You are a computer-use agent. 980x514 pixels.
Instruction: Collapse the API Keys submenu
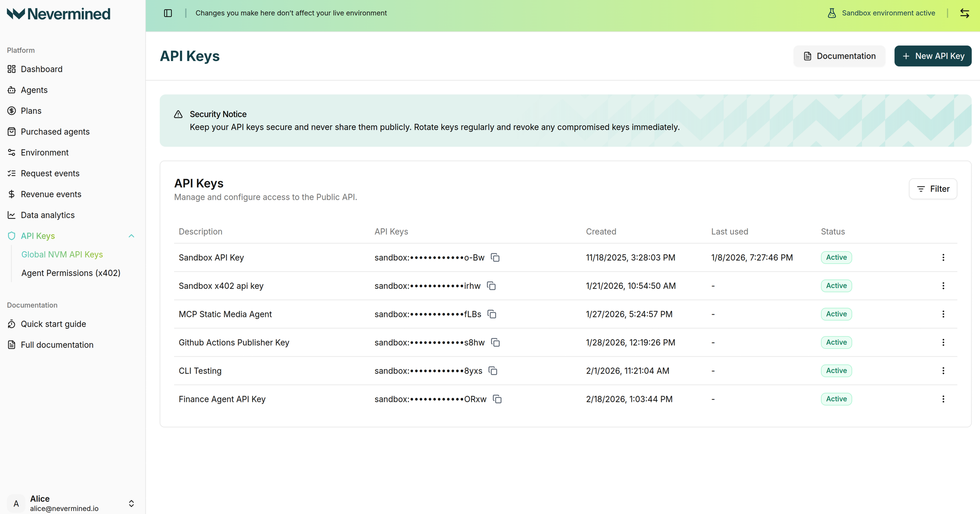click(x=132, y=236)
